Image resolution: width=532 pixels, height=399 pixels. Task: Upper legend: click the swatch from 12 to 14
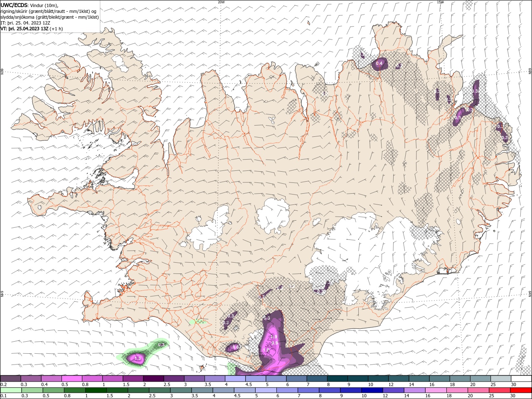398,379
